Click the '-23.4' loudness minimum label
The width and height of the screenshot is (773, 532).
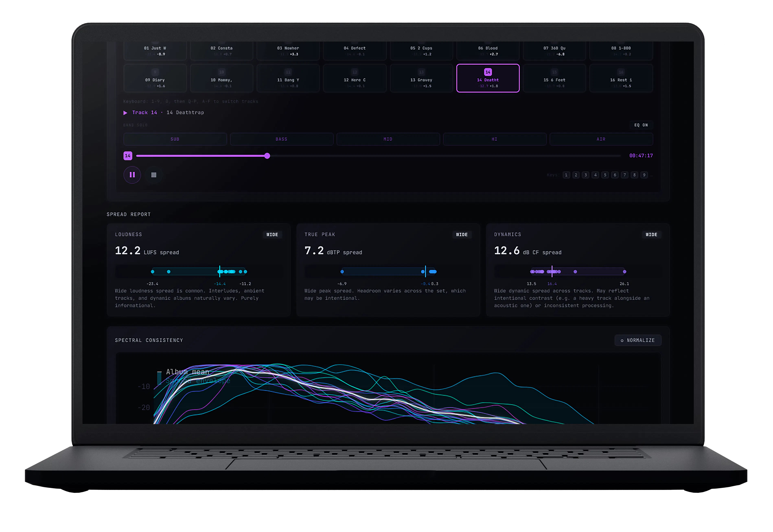(x=152, y=284)
